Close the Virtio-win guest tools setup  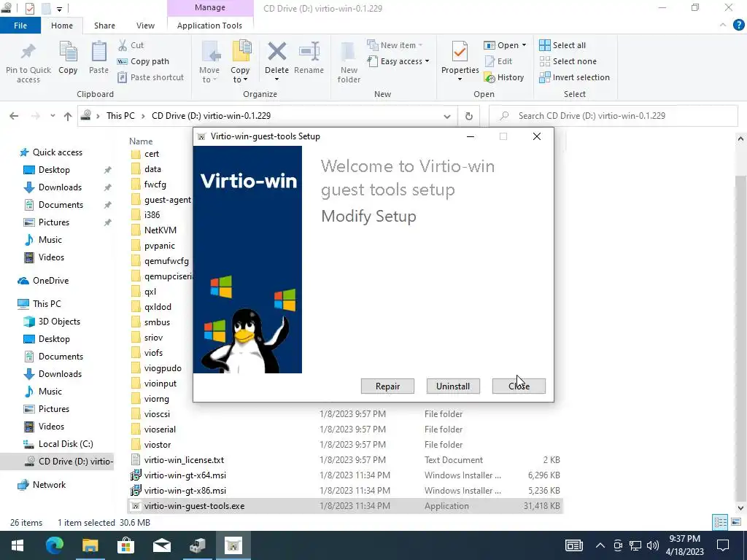[x=519, y=386]
